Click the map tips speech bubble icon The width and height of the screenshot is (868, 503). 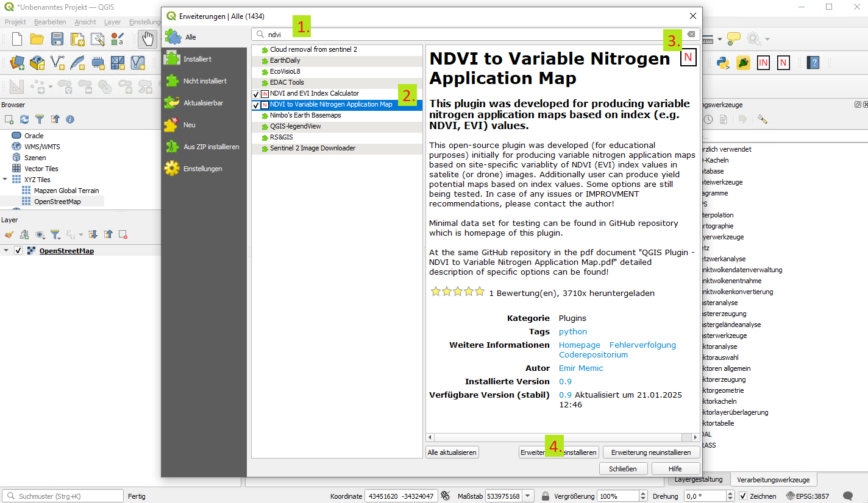click(734, 39)
